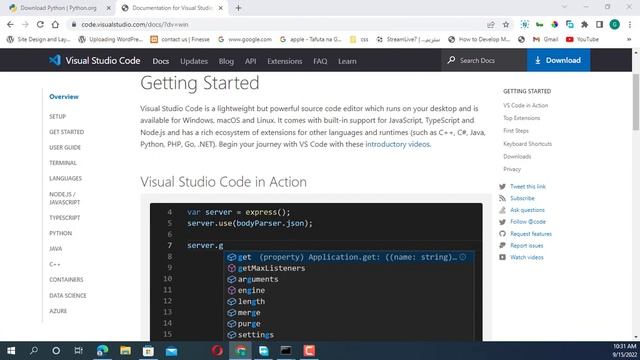Image resolution: width=640 pixels, height=360 pixels.
Task: Open the Chrome three-dot menu
Action: (x=630, y=24)
